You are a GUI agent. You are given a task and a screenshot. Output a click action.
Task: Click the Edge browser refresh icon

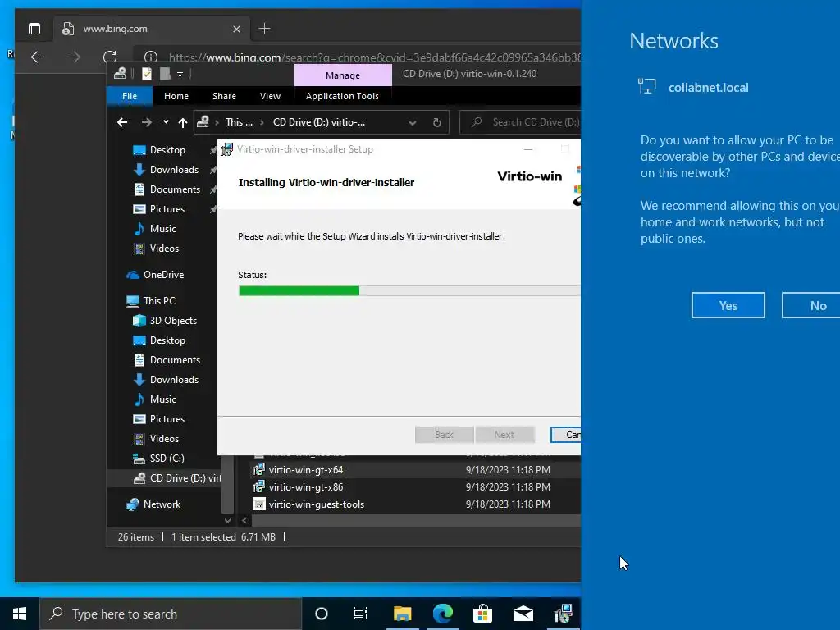click(110, 57)
